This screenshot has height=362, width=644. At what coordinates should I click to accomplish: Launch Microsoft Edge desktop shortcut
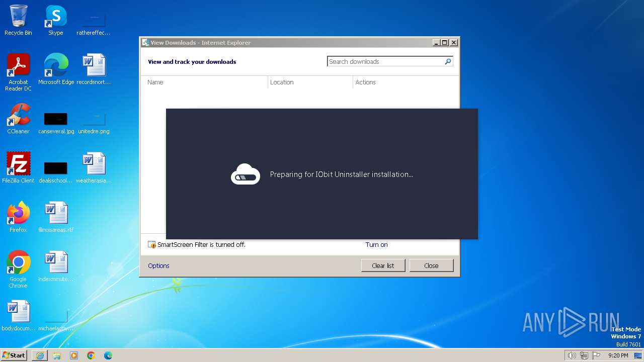(x=56, y=69)
